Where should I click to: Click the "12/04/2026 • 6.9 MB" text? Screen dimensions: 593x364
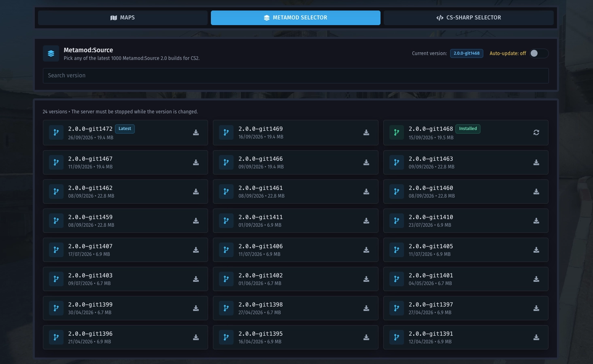pos(430,342)
